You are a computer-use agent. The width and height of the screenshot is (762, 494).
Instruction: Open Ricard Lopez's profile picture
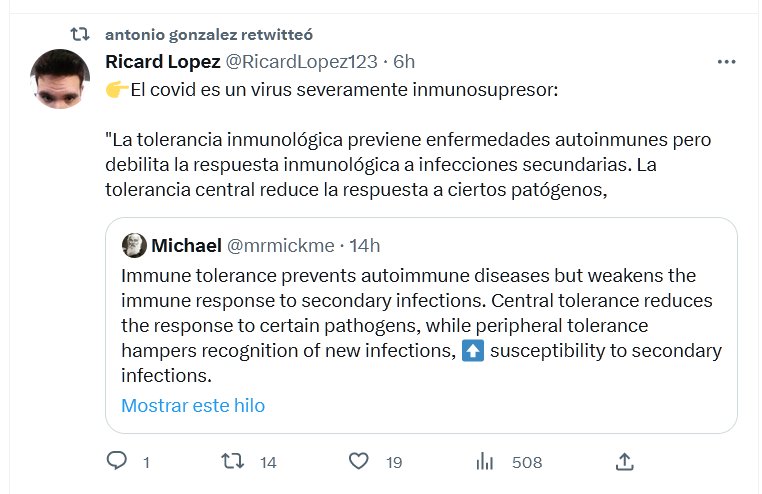tap(62, 80)
